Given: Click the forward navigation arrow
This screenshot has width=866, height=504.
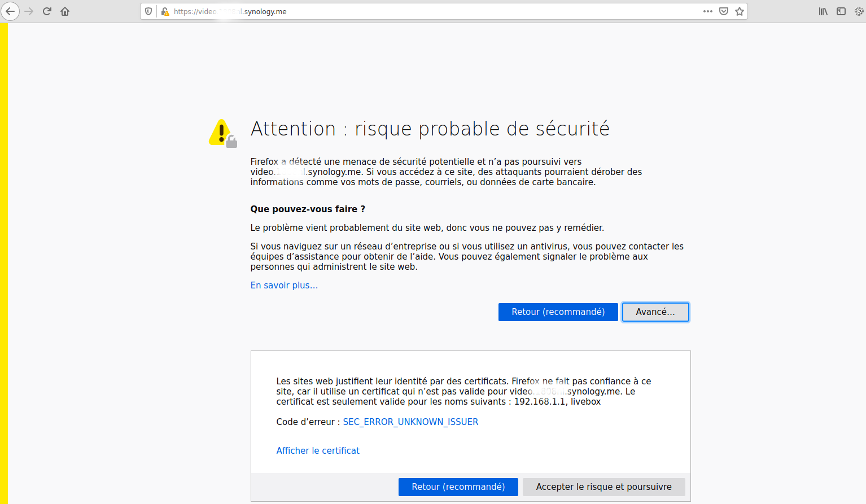Looking at the screenshot, I should click(29, 11).
